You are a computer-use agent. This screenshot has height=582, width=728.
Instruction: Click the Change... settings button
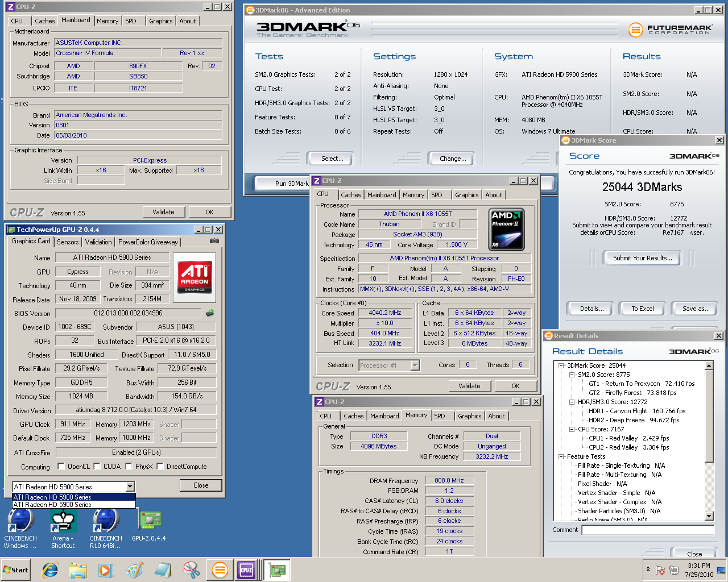tap(453, 159)
